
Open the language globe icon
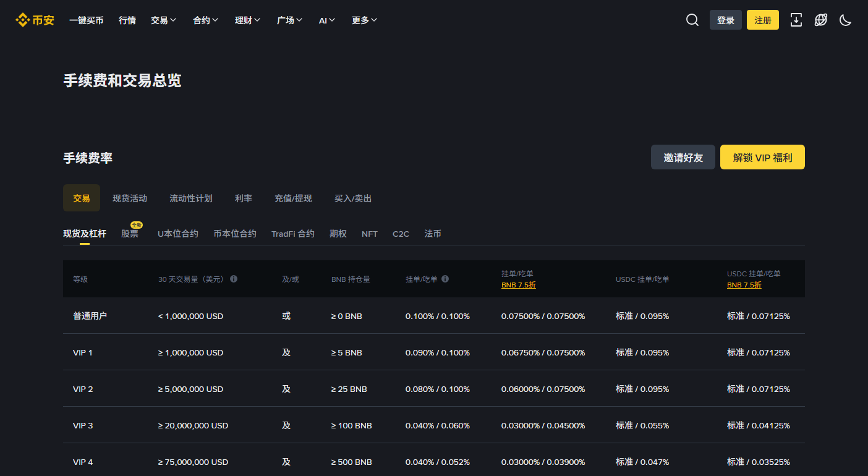pyautogui.click(x=821, y=20)
